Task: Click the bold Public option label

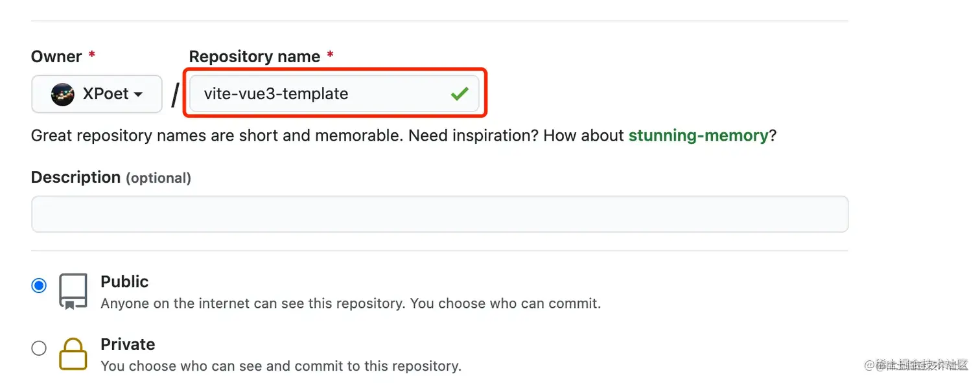Action: click(124, 282)
